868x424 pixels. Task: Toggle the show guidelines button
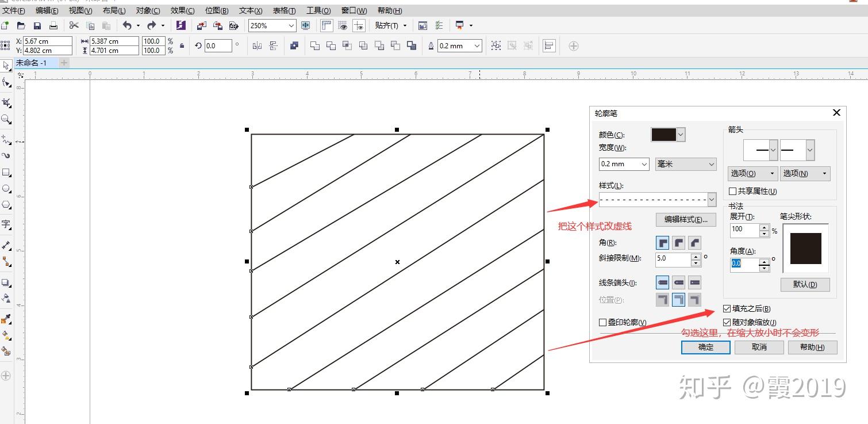pyautogui.click(x=359, y=25)
